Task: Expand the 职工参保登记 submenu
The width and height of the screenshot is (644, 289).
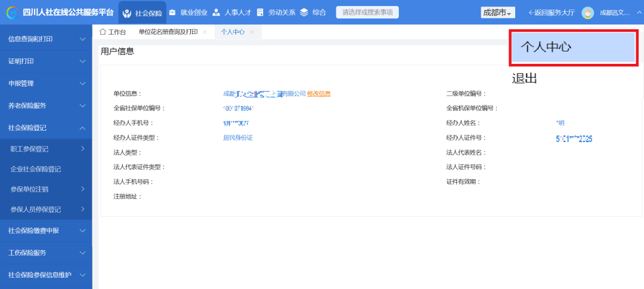Action: click(x=46, y=149)
